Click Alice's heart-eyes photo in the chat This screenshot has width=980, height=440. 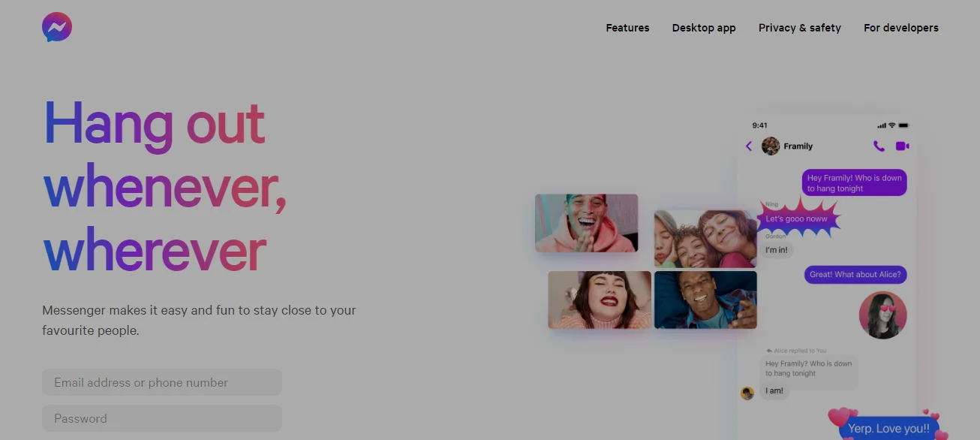[x=882, y=315]
